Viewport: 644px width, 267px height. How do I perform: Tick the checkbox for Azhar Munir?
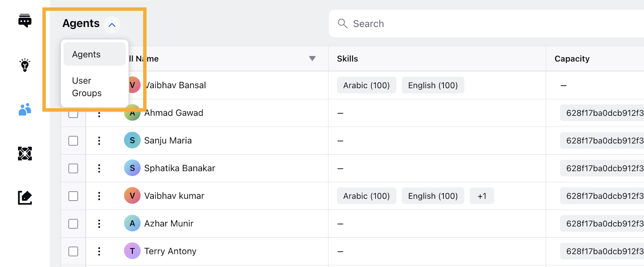click(x=73, y=224)
